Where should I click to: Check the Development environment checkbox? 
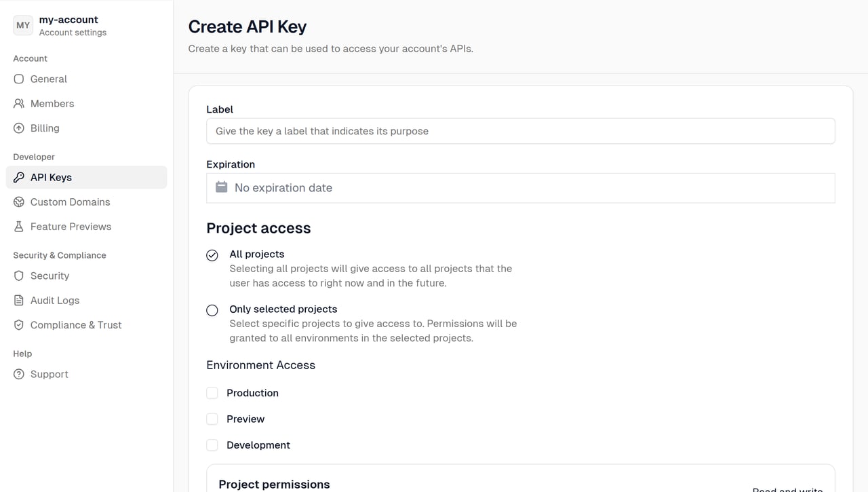[x=212, y=444]
